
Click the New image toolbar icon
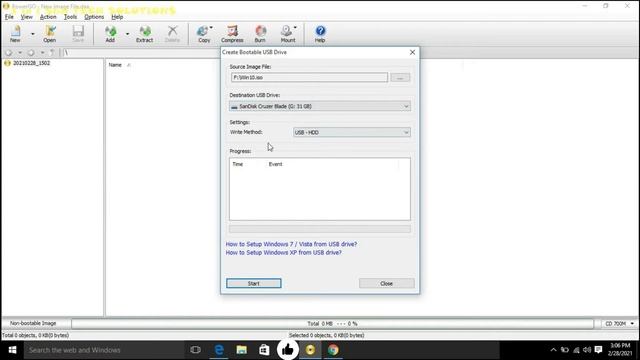[x=15, y=33]
